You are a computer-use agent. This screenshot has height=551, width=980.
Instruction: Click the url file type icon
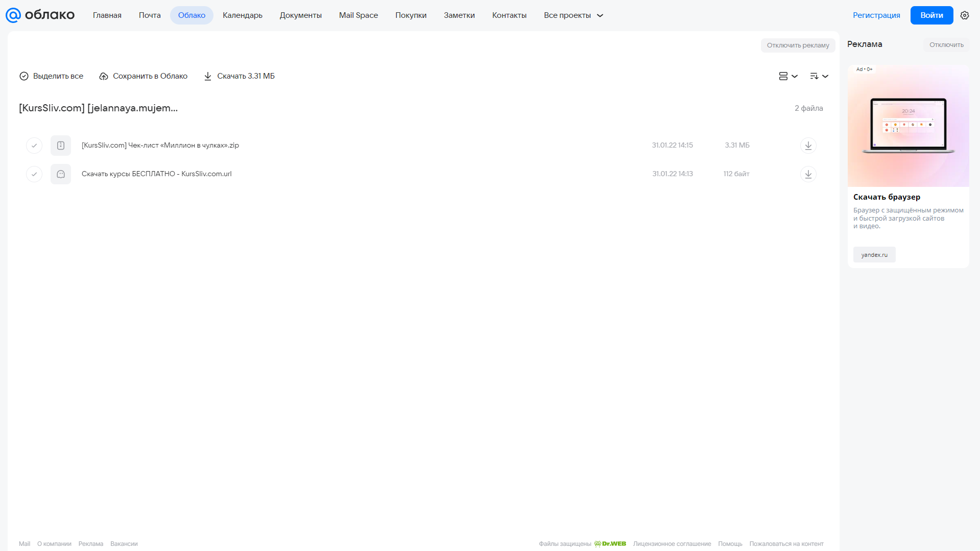click(x=61, y=174)
